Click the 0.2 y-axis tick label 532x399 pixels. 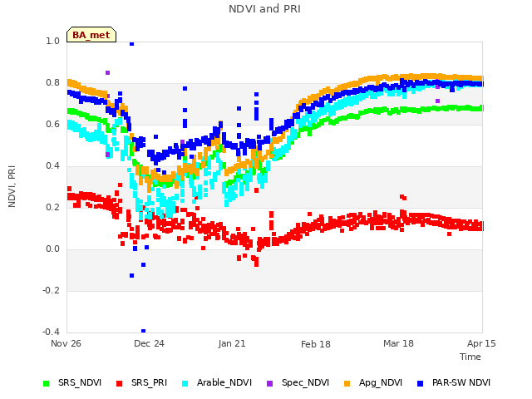click(52, 207)
